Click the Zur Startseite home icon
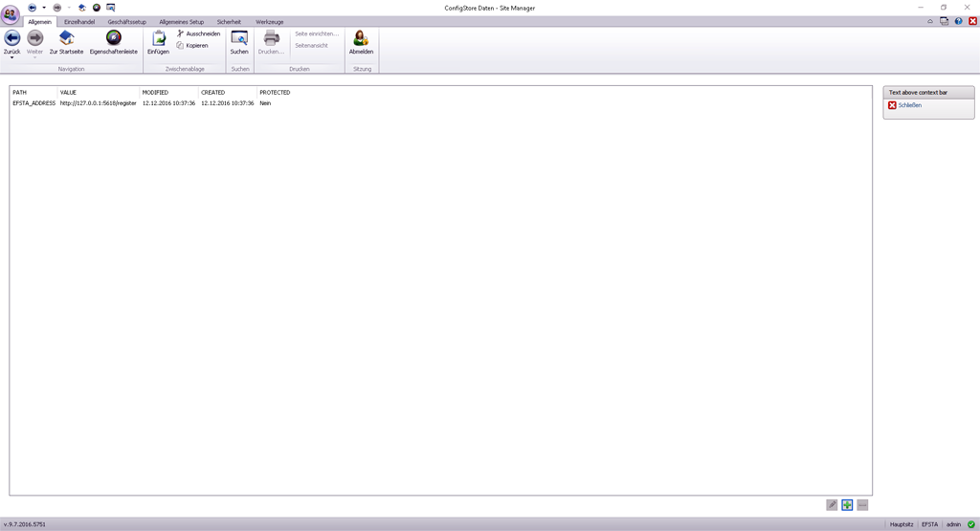 point(66,39)
